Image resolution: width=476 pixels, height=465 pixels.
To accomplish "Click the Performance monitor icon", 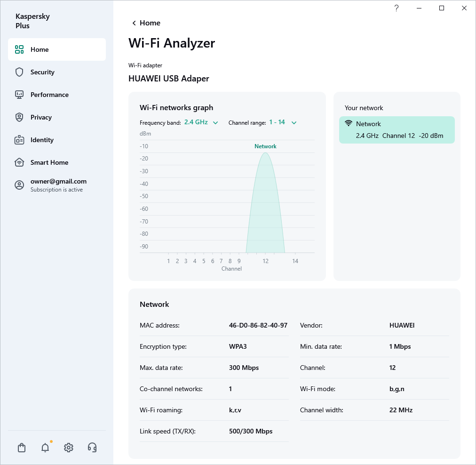I will [19, 95].
